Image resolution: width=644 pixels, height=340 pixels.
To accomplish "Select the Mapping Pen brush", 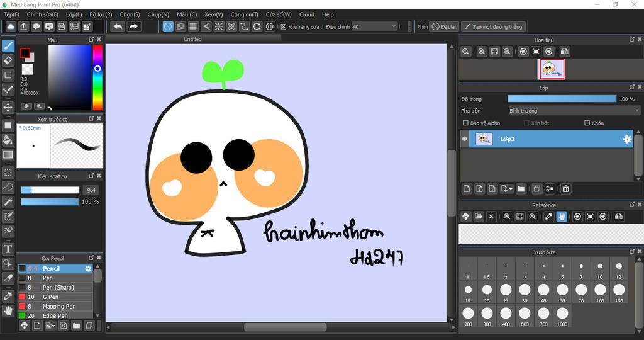I will click(x=55, y=306).
